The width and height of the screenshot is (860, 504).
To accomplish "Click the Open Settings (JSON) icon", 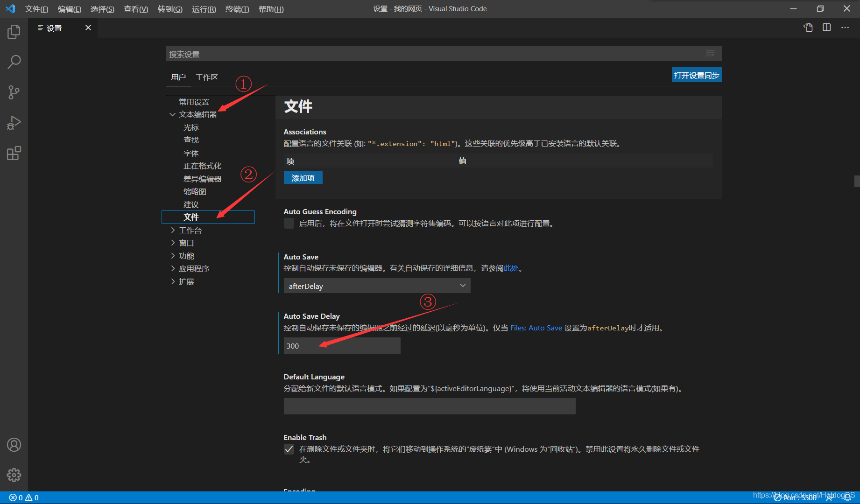I will 808,28.
